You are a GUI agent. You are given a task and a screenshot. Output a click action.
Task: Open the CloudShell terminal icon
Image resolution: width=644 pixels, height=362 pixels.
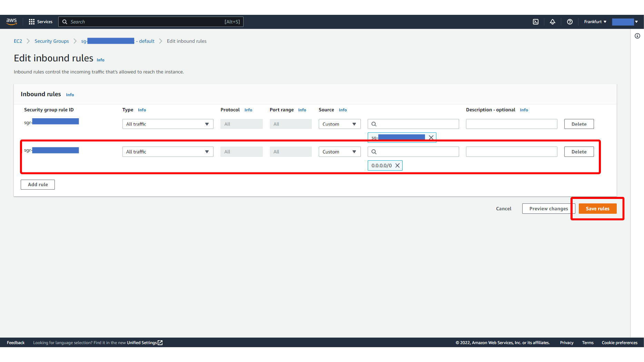(x=536, y=22)
